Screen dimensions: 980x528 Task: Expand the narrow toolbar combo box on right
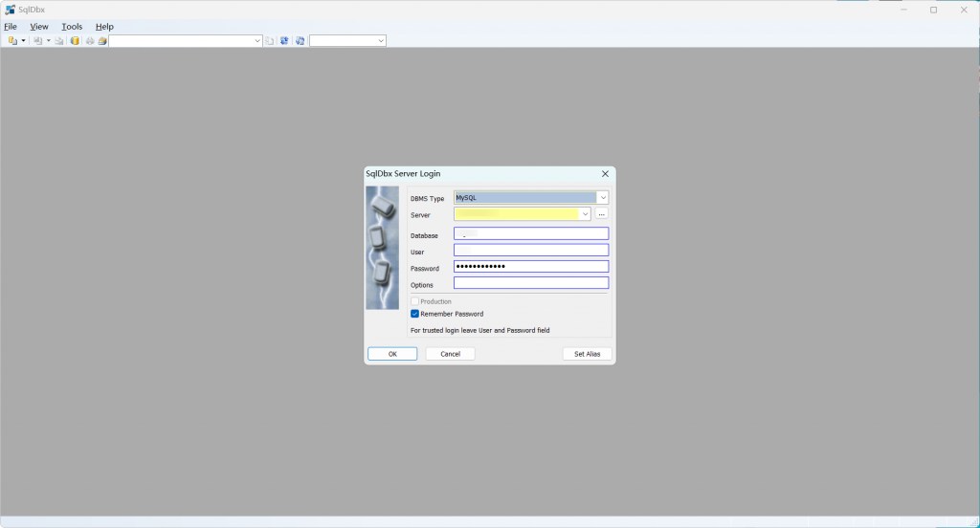[381, 40]
